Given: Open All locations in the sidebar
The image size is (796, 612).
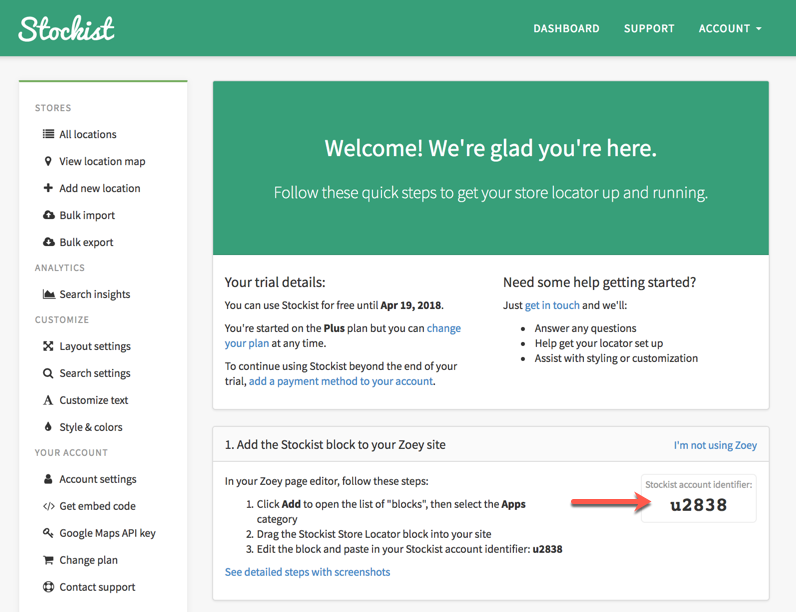Looking at the screenshot, I should (x=88, y=134).
